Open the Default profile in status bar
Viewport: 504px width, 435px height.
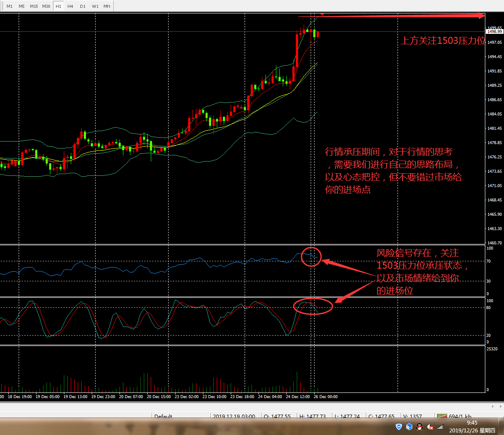[163, 416]
